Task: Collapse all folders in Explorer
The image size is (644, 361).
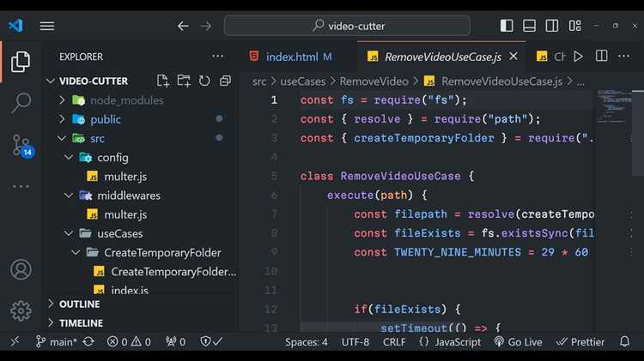Action: tap(225, 81)
